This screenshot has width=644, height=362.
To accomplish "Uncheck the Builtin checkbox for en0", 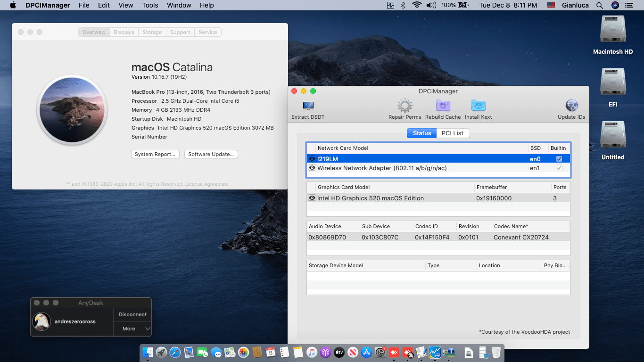I will click(559, 158).
